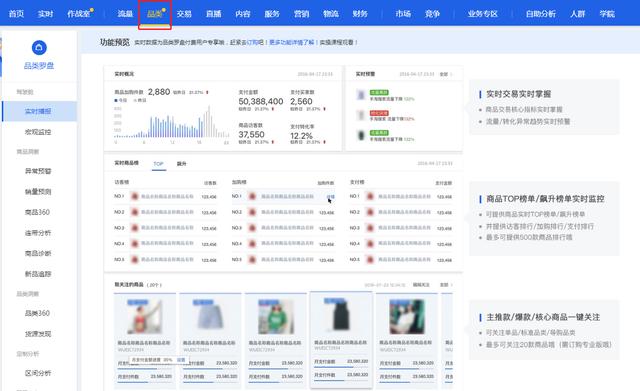Open the 营销 navigation item
640x391 pixels.
(302, 14)
